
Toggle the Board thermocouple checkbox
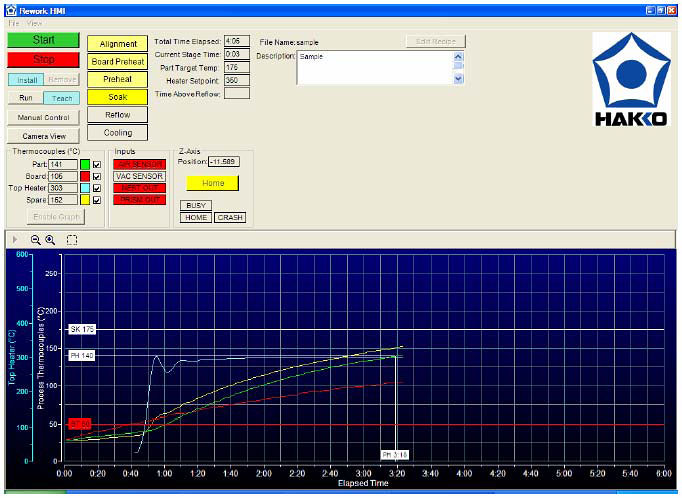click(x=97, y=176)
